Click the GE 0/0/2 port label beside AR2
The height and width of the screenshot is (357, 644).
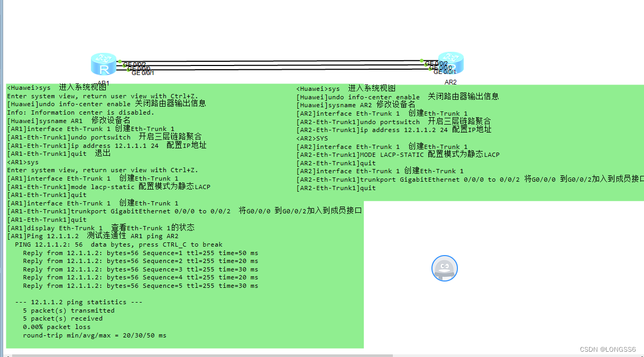[436, 63]
